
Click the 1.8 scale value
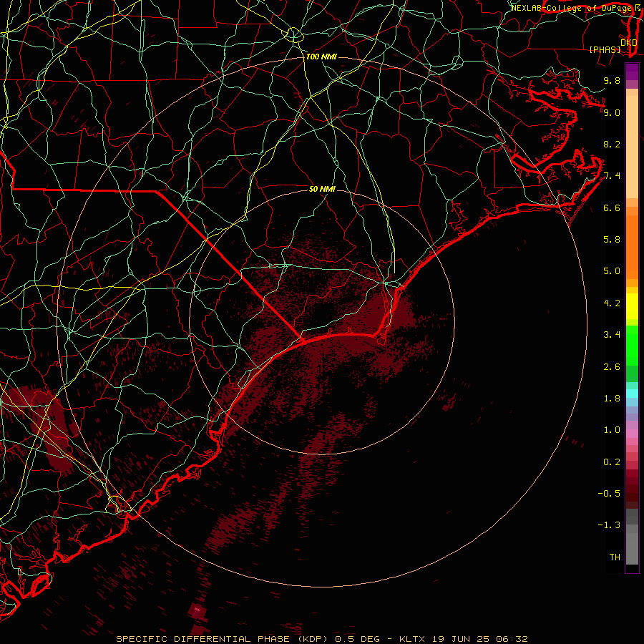click(612, 399)
